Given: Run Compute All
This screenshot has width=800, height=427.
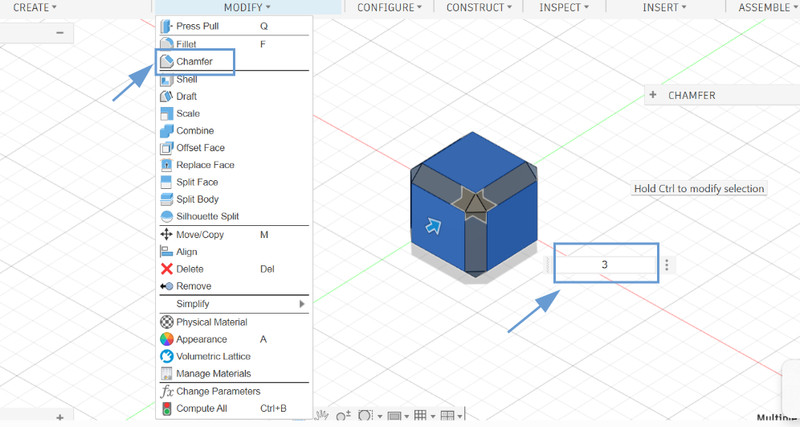Looking at the screenshot, I should point(234,409).
